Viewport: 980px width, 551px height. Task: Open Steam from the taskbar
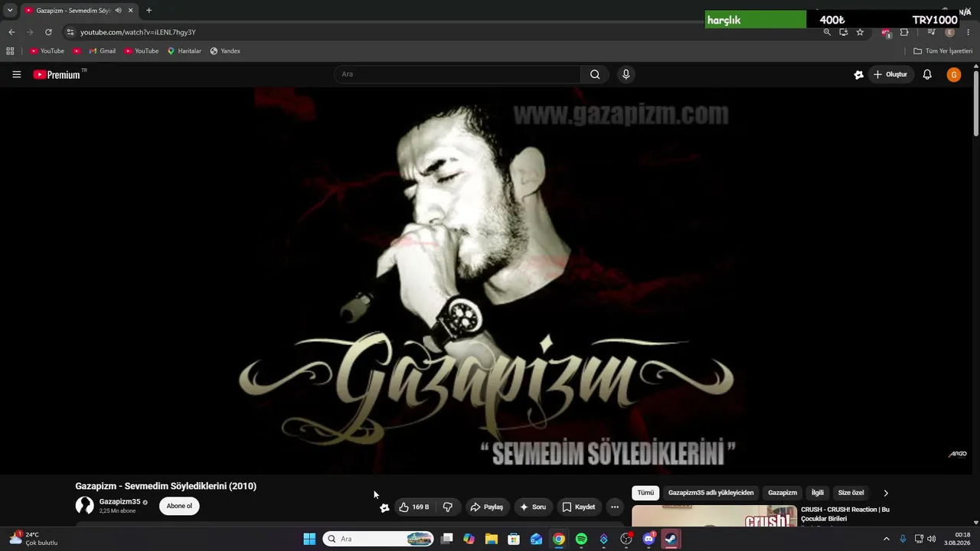671,539
